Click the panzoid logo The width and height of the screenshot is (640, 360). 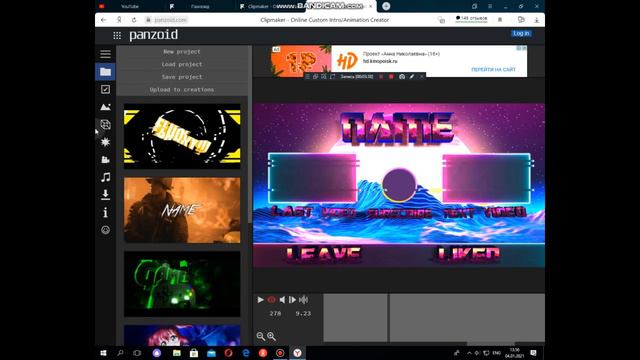tap(153, 35)
